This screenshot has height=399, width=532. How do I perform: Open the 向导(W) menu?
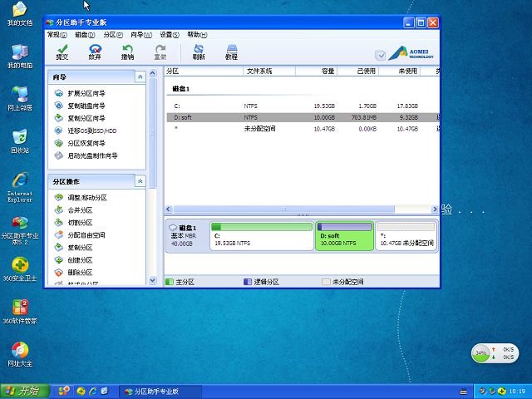pos(141,35)
